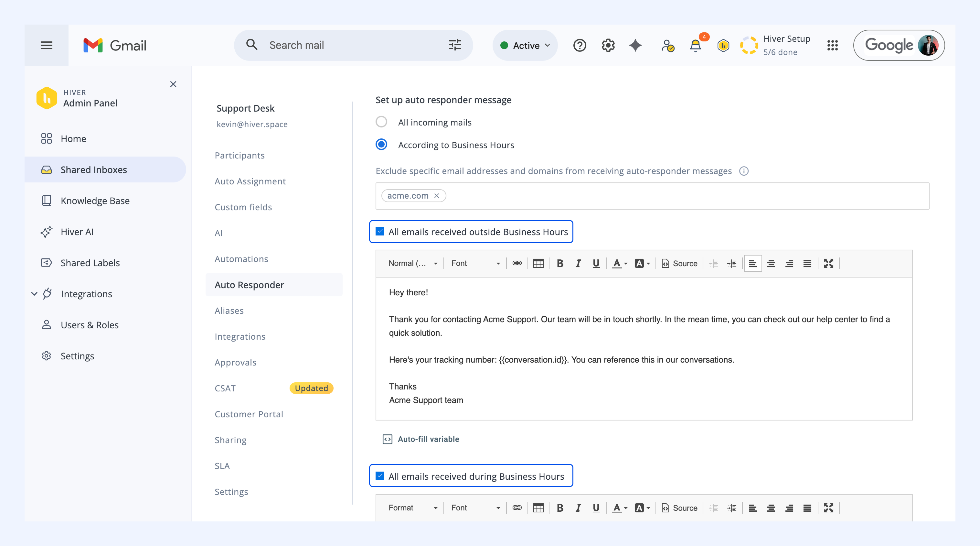Open Font dropdown in during-hours editor
The image size is (980, 546).
coord(475,508)
